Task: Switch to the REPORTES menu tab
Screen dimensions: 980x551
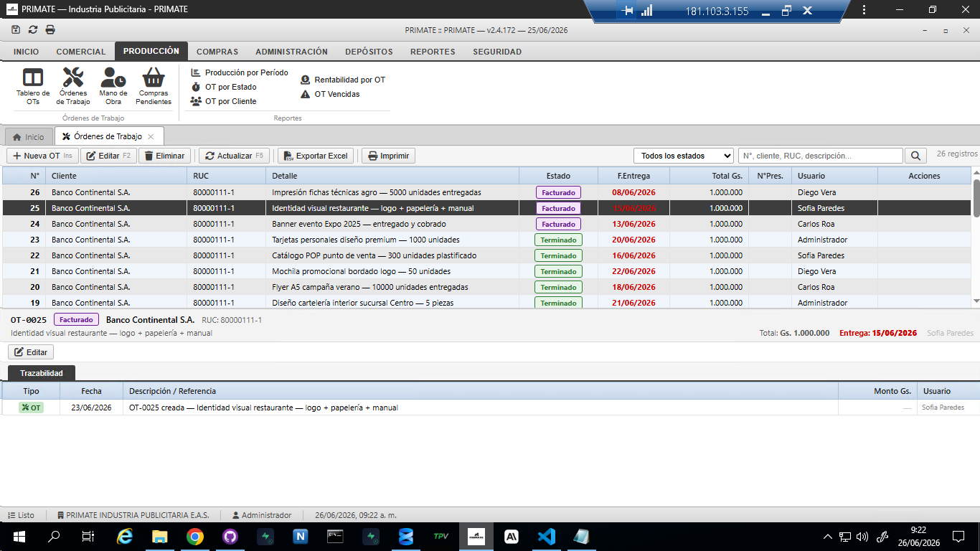Action: tap(433, 52)
